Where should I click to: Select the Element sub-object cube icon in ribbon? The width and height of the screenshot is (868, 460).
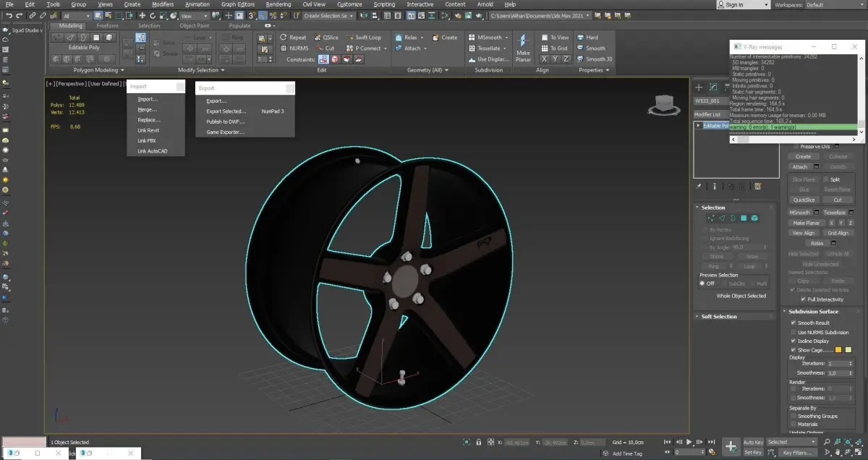[109, 38]
